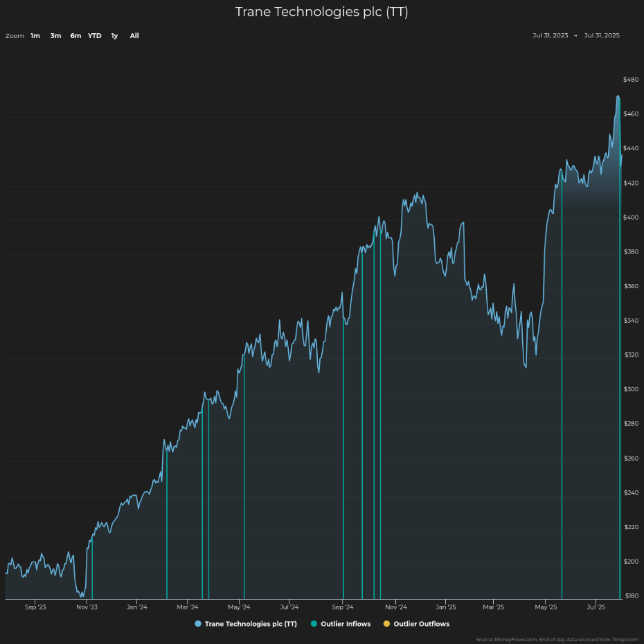Click the Jul '25 date axis label

click(x=596, y=607)
